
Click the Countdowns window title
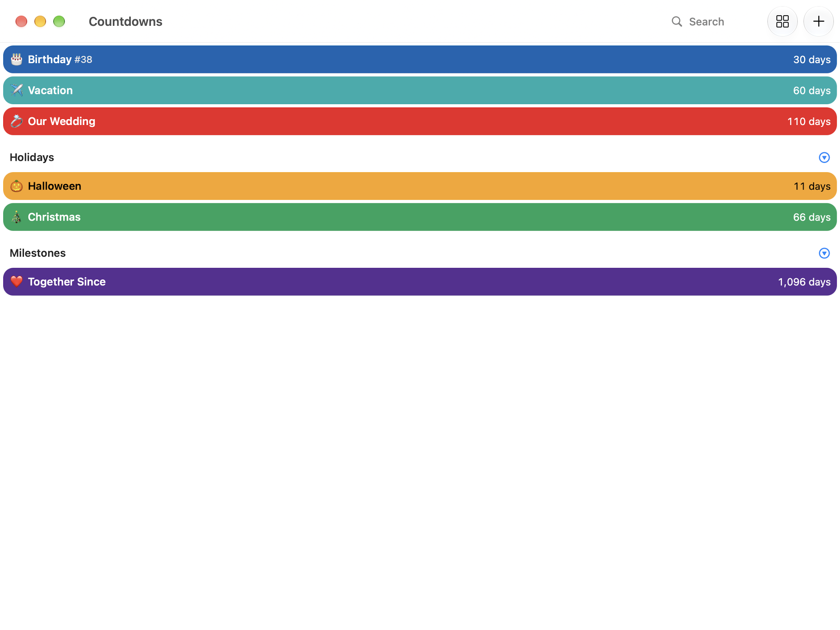pos(126,21)
